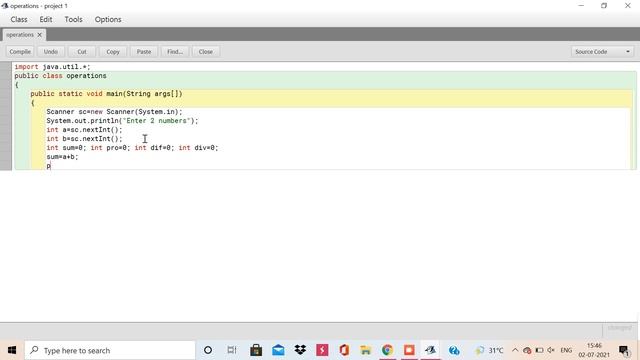Open the Options menu
640x360 pixels.
(108, 19)
